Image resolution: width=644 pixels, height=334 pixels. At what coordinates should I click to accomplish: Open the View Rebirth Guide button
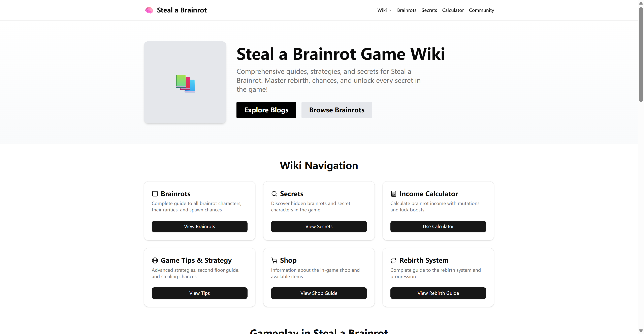click(x=438, y=293)
